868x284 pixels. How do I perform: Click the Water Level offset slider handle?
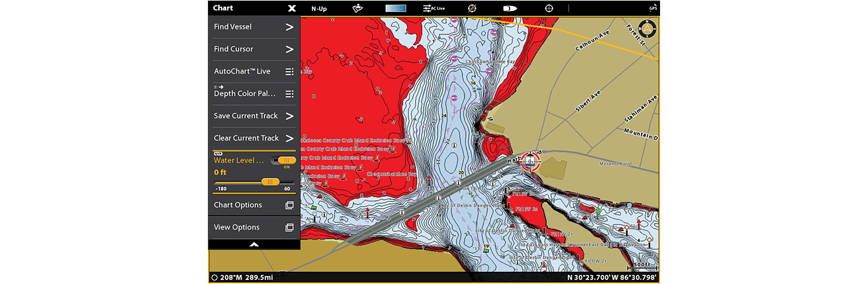coord(270,182)
